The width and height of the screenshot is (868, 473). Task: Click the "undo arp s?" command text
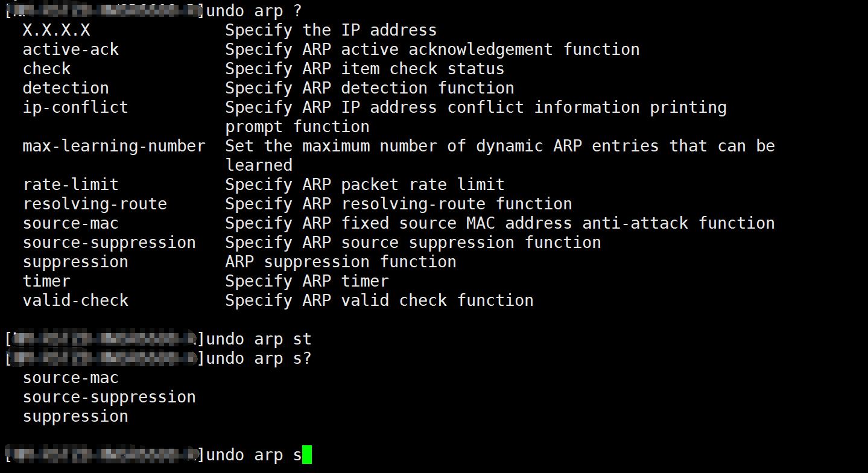tap(259, 358)
